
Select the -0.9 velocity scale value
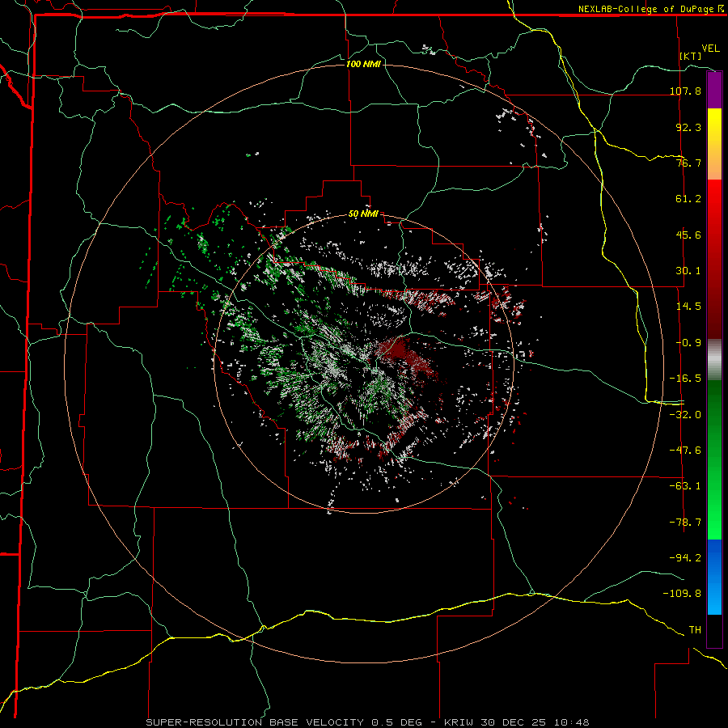688,343
